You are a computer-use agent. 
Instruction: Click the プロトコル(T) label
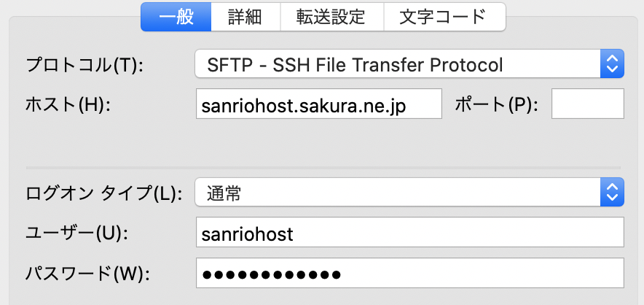pyautogui.click(x=85, y=65)
